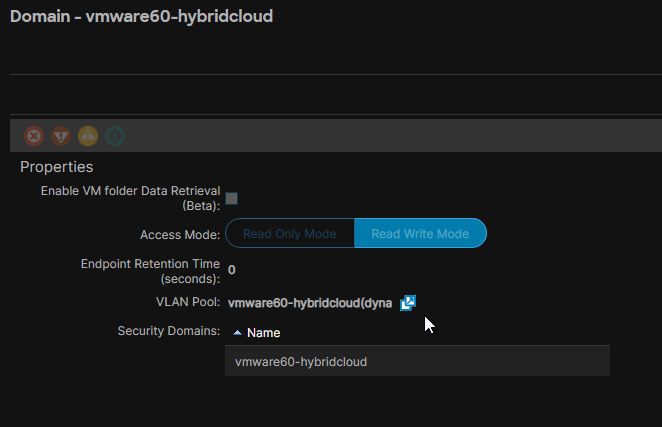Click the minor faults yellow warning icon
The width and height of the screenshot is (662, 427).
88,136
